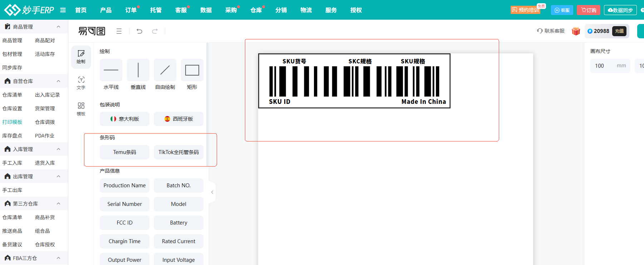Open 商品配对 in the sidebar
This screenshot has width=644, height=265.
45,40
